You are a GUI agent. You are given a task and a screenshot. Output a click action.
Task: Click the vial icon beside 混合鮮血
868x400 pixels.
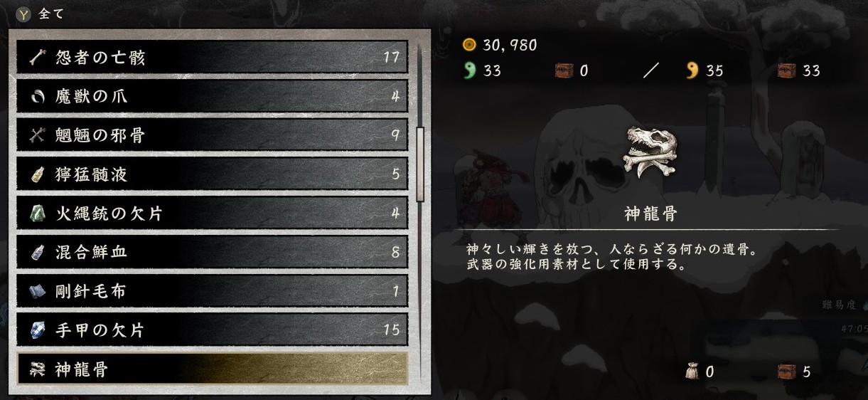38,253
